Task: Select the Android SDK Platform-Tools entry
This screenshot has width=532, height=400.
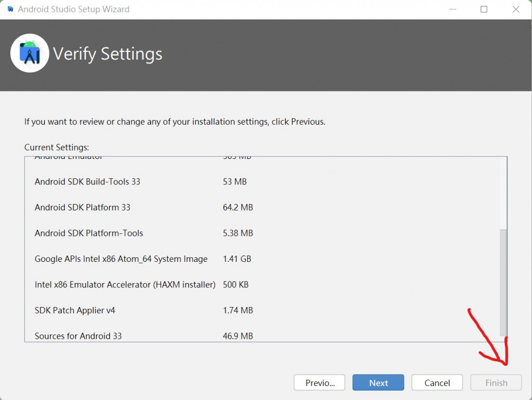Action: (89, 233)
